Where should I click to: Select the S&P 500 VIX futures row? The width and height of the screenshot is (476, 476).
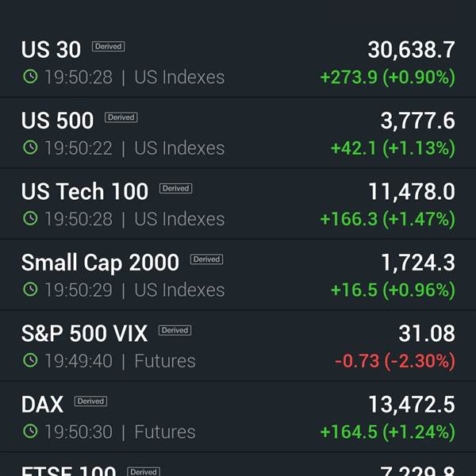[238, 346]
